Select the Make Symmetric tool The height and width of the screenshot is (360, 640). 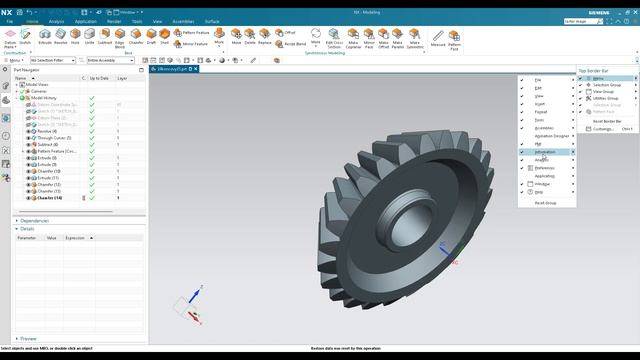pos(415,39)
